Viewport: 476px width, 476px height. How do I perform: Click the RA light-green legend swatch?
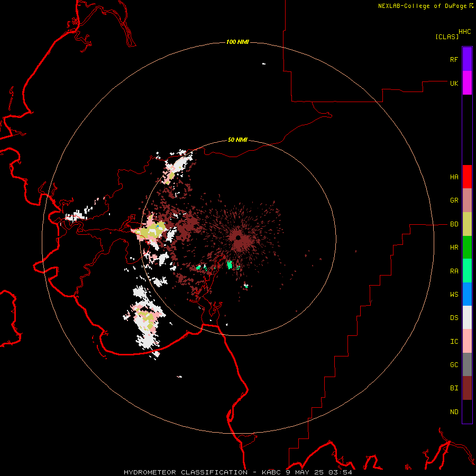pos(467,270)
